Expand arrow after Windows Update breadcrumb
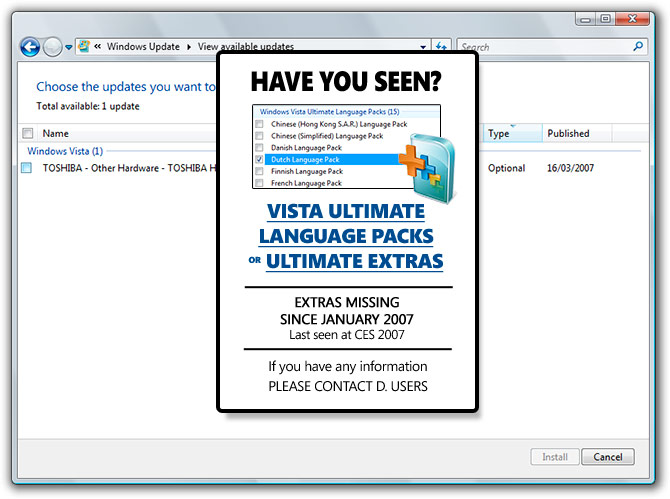The width and height of the screenshot is (670, 499). pos(188,47)
